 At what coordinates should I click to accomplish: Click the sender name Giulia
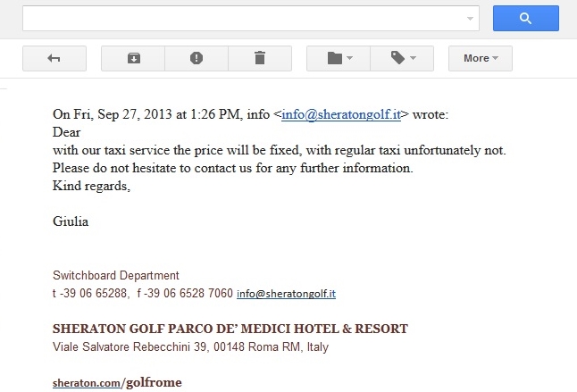coord(71,221)
